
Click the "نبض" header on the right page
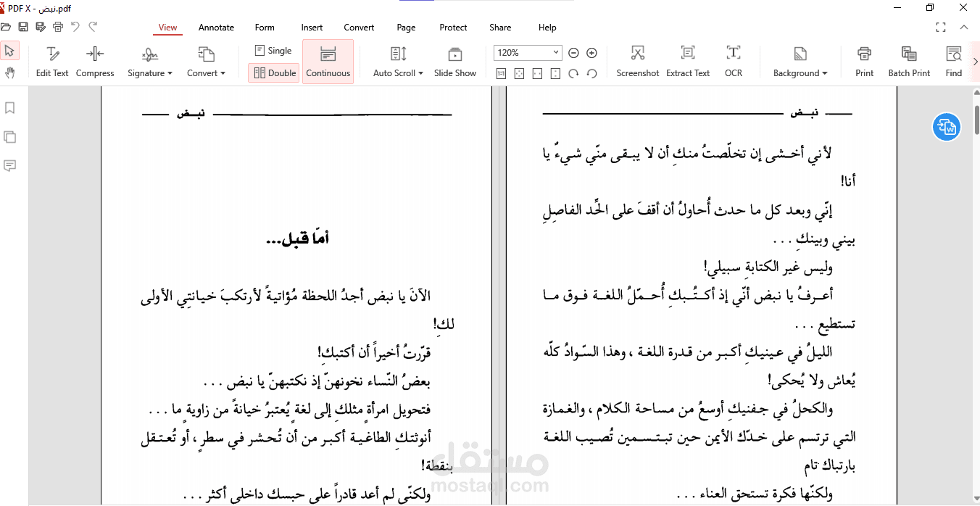(x=804, y=114)
